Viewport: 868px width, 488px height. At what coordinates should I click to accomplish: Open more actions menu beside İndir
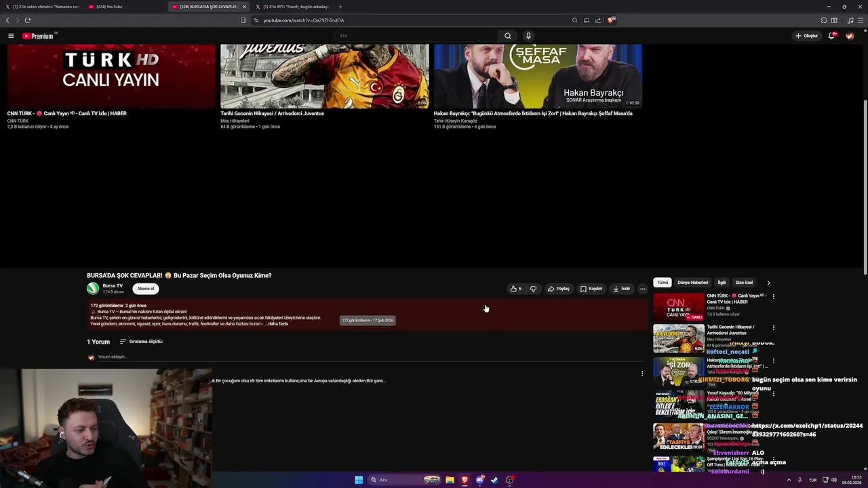(x=643, y=289)
